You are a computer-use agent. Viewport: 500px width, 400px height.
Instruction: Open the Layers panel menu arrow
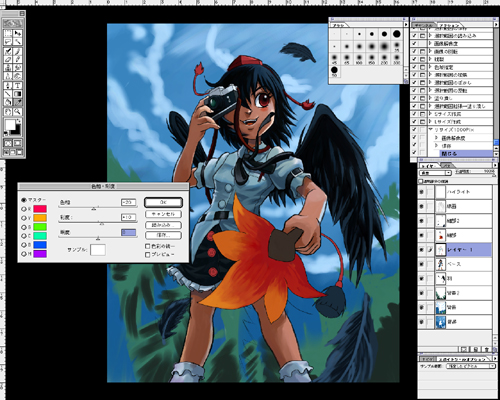[496, 166]
